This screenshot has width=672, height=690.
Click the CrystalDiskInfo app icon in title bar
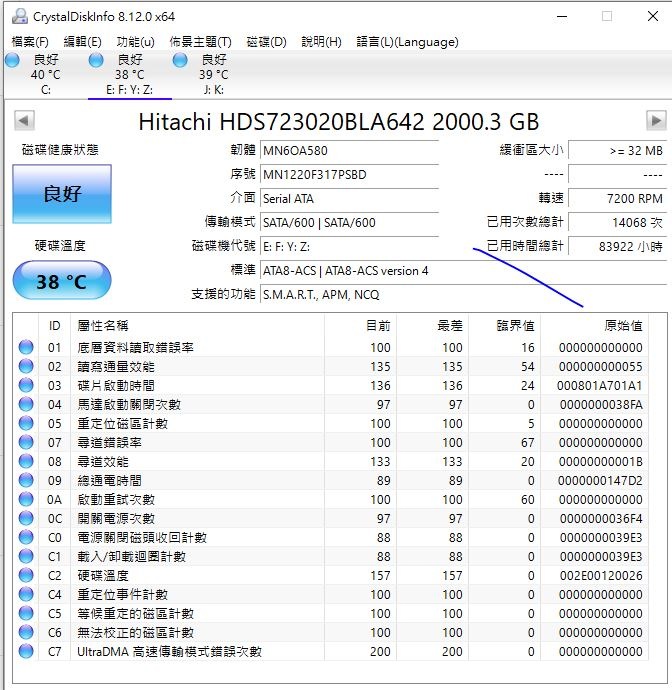[19, 17]
